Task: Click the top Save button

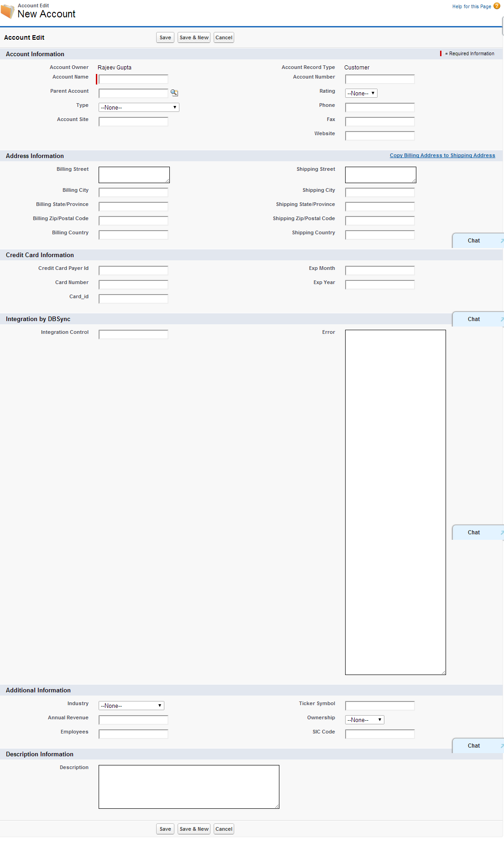Action: (x=165, y=37)
